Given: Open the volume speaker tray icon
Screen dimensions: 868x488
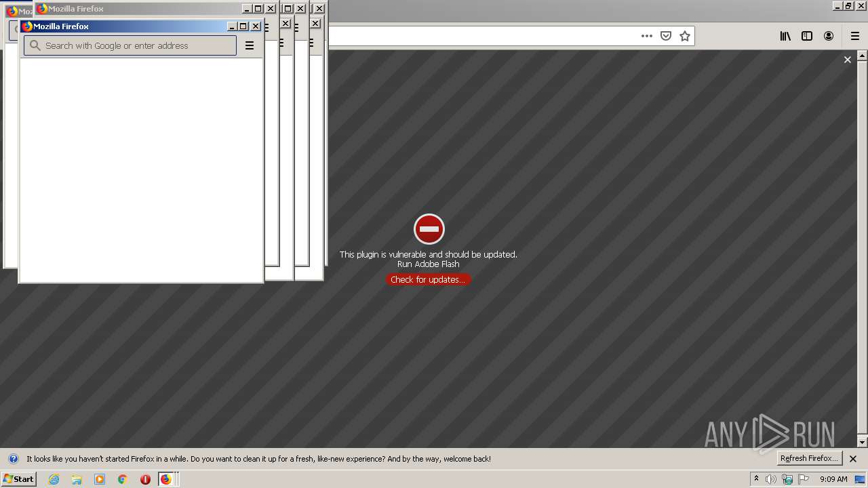Looking at the screenshot, I should (x=771, y=479).
